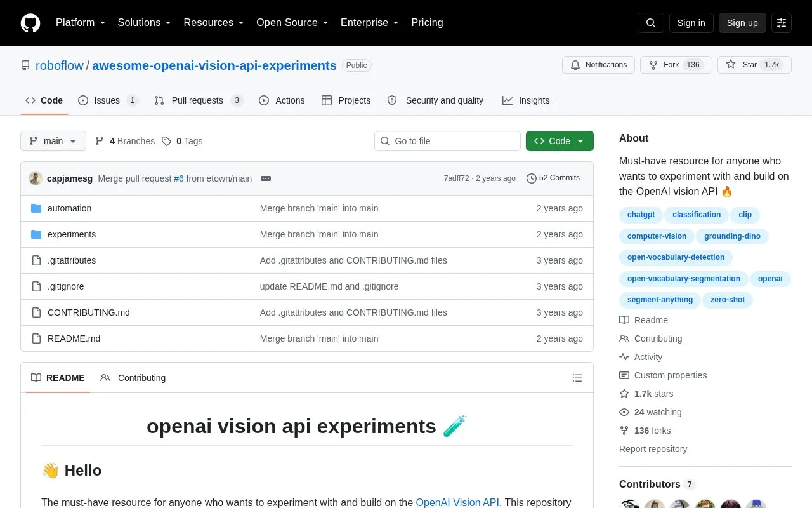Click the grounding-dino topic tag
Image resolution: width=812 pixels, height=508 pixels.
pos(732,236)
